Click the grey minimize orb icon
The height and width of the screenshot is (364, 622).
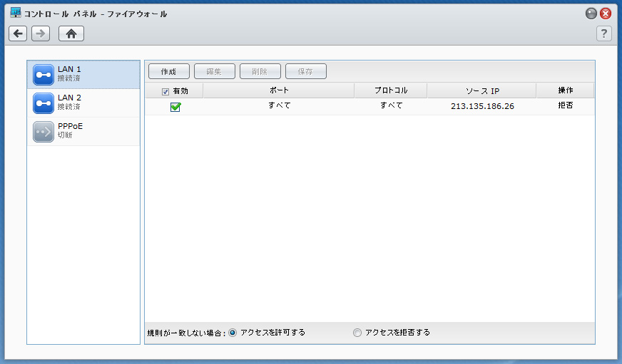point(591,14)
